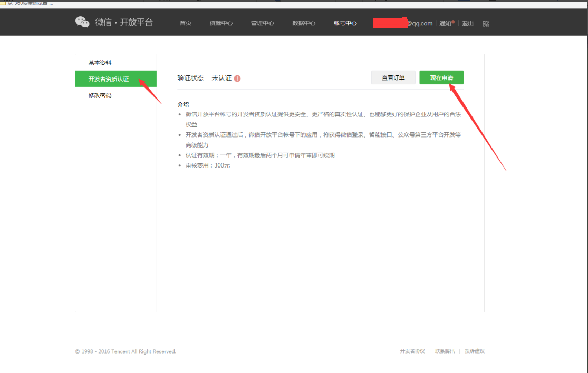This screenshot has width=588, height=373.
Task: Open 资源中心 in the navigation bar
Action: (x=221, y=23)
